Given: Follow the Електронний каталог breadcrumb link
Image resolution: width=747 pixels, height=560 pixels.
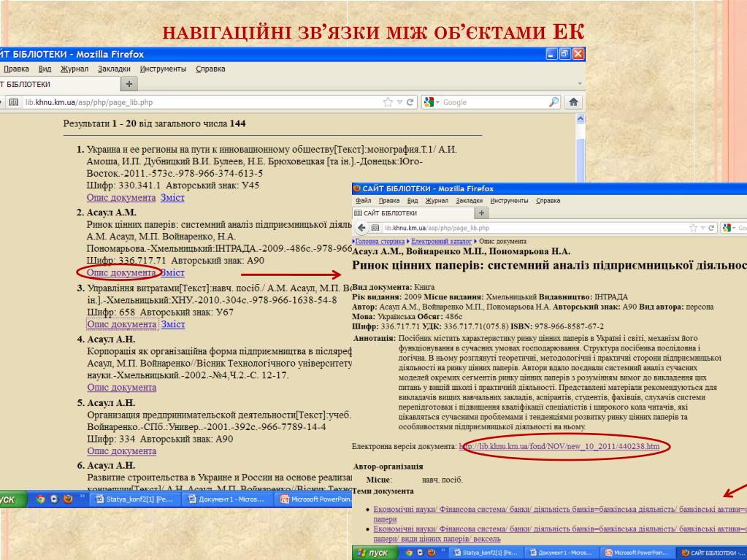Looking at the screenshot, I should point(441,242).
